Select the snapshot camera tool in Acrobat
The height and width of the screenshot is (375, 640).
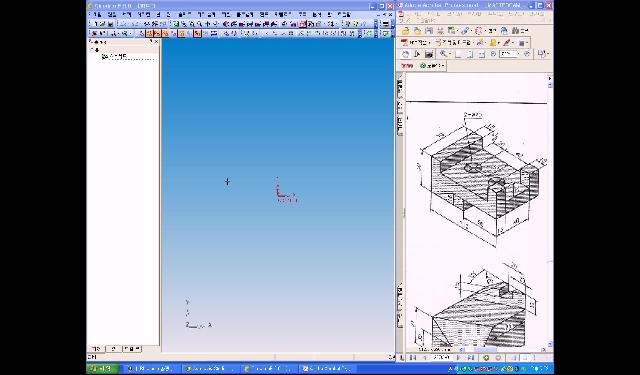tap(429, 54)
